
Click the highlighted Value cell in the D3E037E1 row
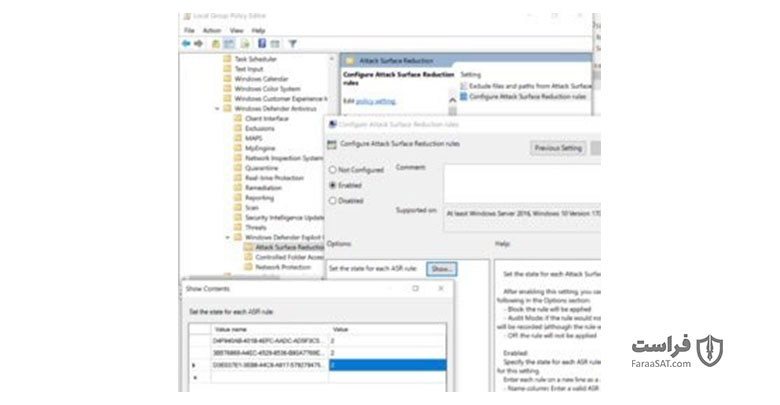pos(388,365)
